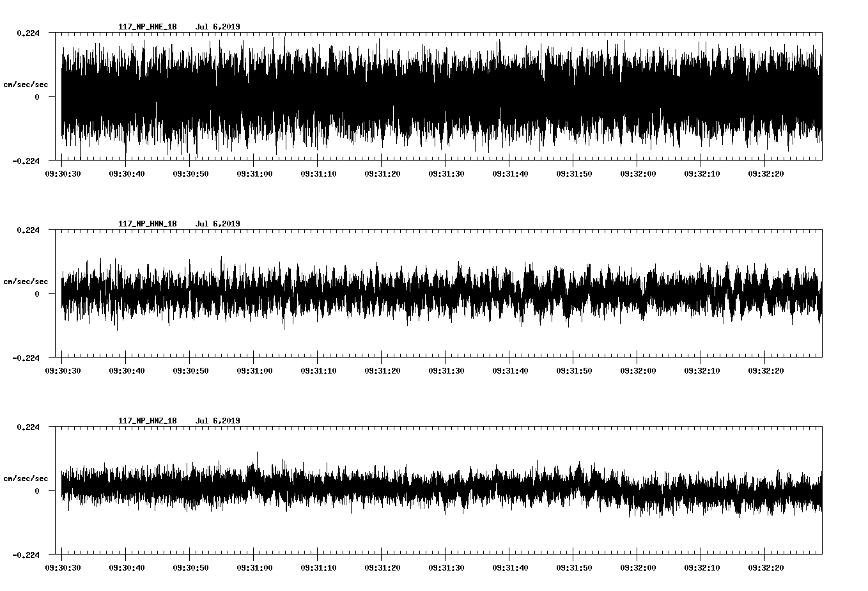The width and height of the screenshot is (868, 591).
Task: Click the 09:31:30 time label under HNE plot
Action: point(446,173)
